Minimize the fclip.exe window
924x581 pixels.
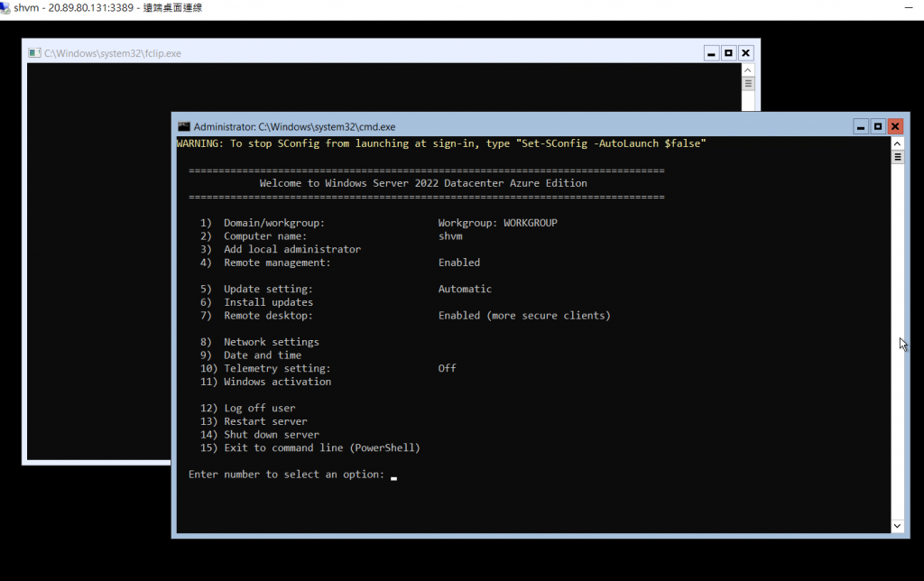711,53
